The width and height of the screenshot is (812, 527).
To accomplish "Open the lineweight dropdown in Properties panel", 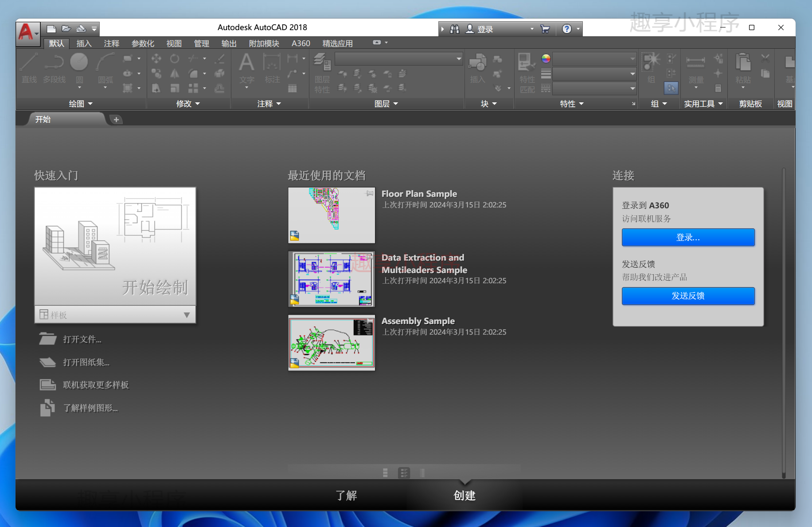I will tap(595, 74).
